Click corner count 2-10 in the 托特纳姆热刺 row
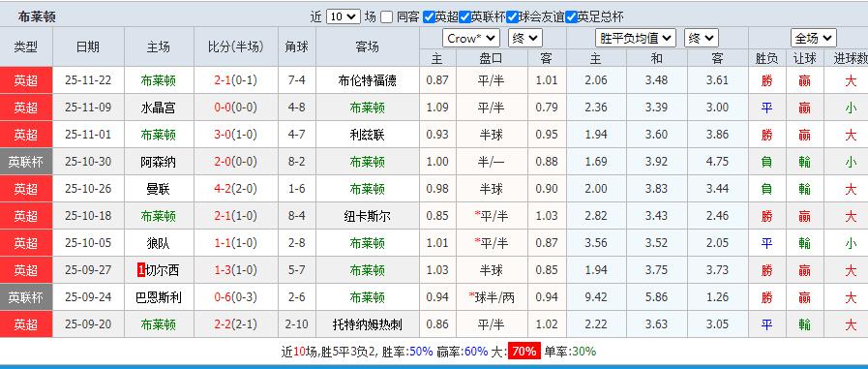Image resolution: width=868 pixels, height=369 pixels. point(297,324)
